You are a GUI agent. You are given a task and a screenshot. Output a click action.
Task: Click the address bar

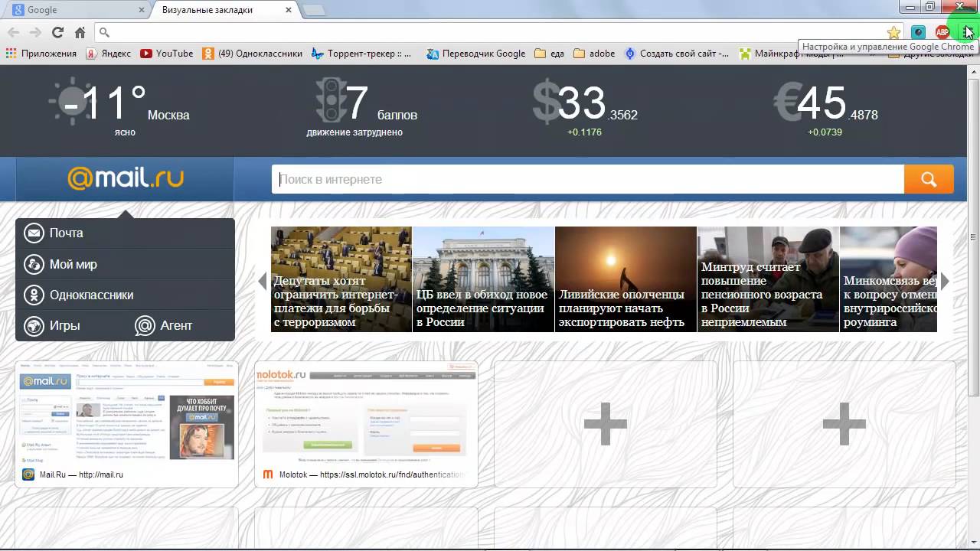(x=498, y=32)
